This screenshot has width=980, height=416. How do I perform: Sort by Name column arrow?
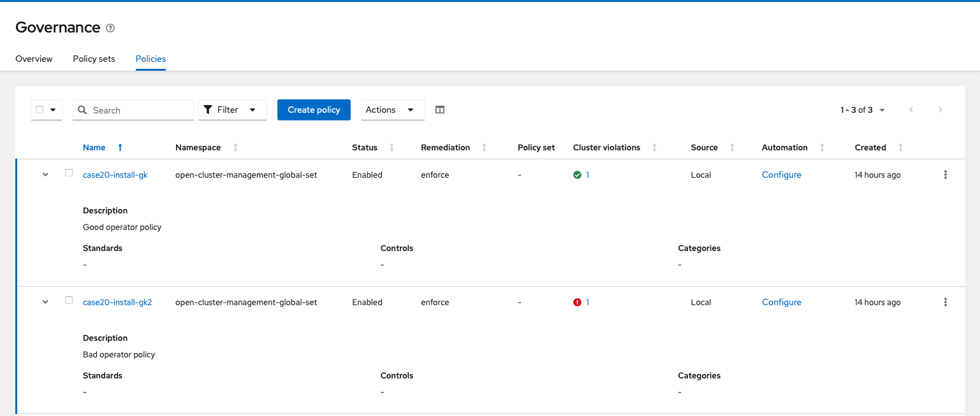(x=120, y=148)
